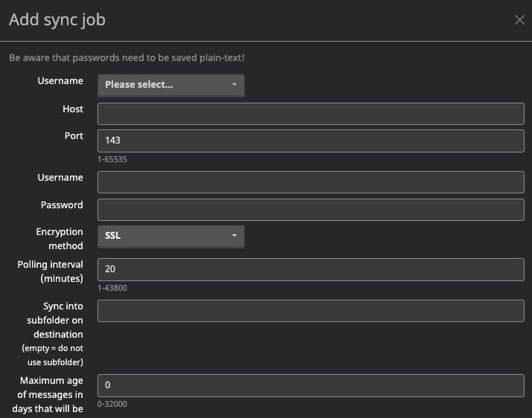Click into the Password input field
Image resolution: width=532 pixels, height=418 pixels.
click(x=311, y=210)
